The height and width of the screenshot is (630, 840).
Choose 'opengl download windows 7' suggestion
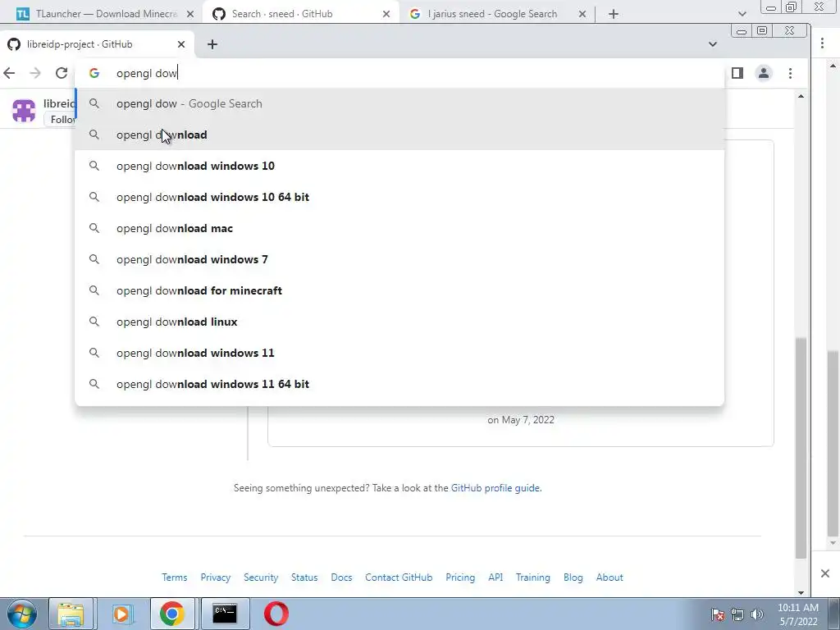[399, 259]
